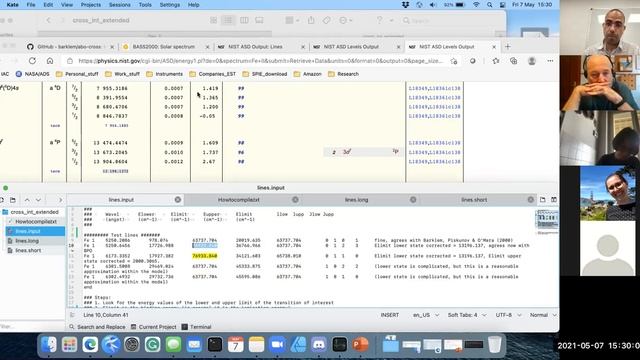The image size is (640, 360).
Task: Open the Instruments bookmarks folder
Action: point(164,74)
